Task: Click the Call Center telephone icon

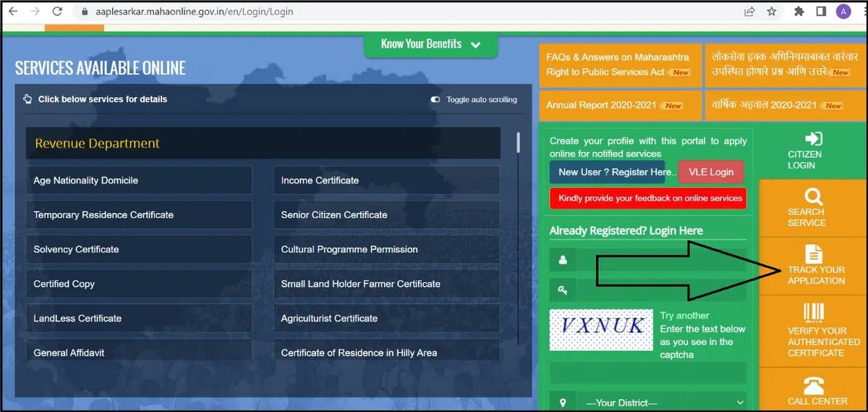Action: (x=814, y=385)
